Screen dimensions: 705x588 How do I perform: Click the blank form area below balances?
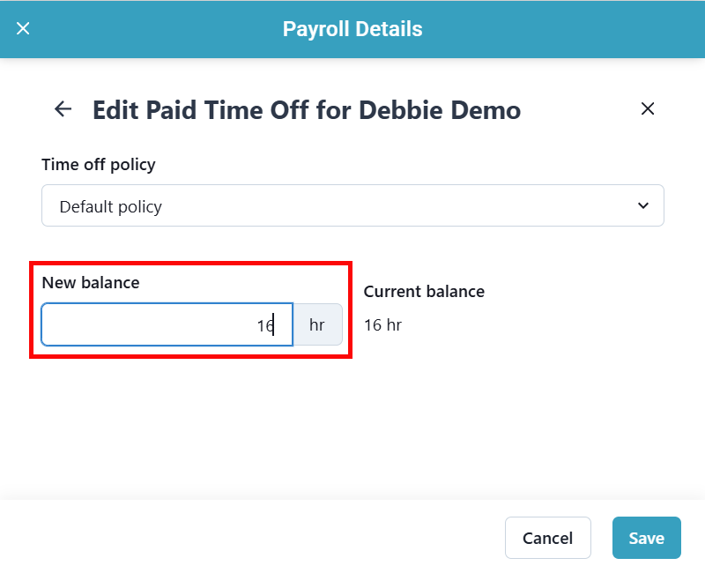[x=352, y=423]
